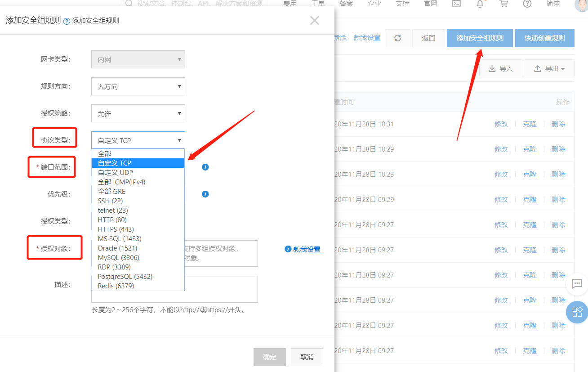
Task: Open 企业 in the top navigation
Action: point(374,4)
